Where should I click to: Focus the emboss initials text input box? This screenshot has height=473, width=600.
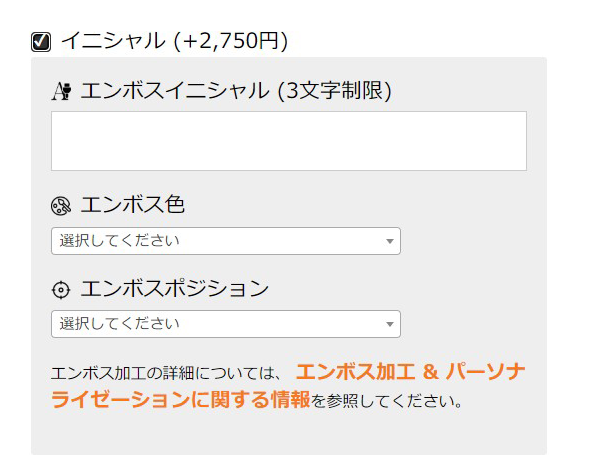pos(289,141)
